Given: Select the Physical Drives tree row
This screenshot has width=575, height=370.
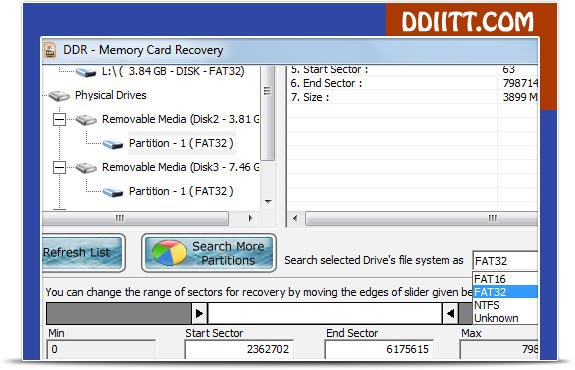Looking at the screenshot, I should [x=111, y=95].
